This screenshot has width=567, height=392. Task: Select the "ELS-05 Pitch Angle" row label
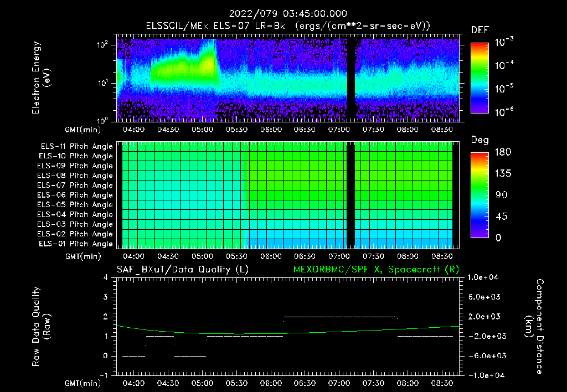(75, 205)
